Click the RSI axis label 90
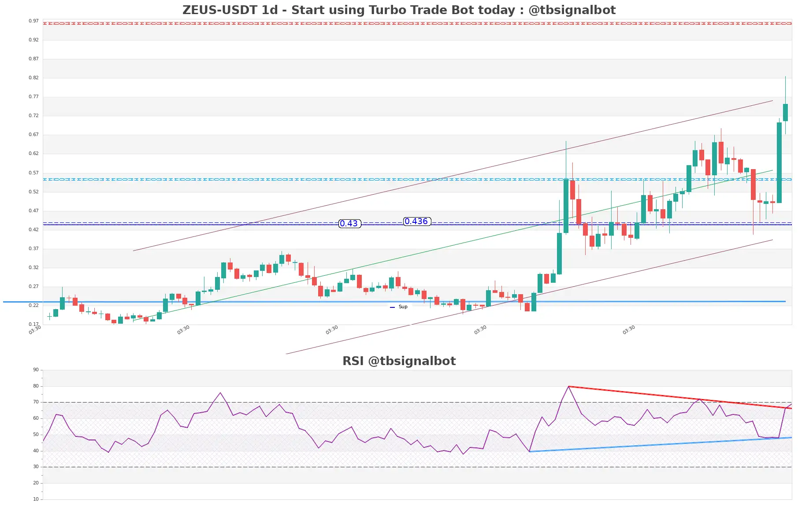Screen dimensions: 798x532 [36, 370]
